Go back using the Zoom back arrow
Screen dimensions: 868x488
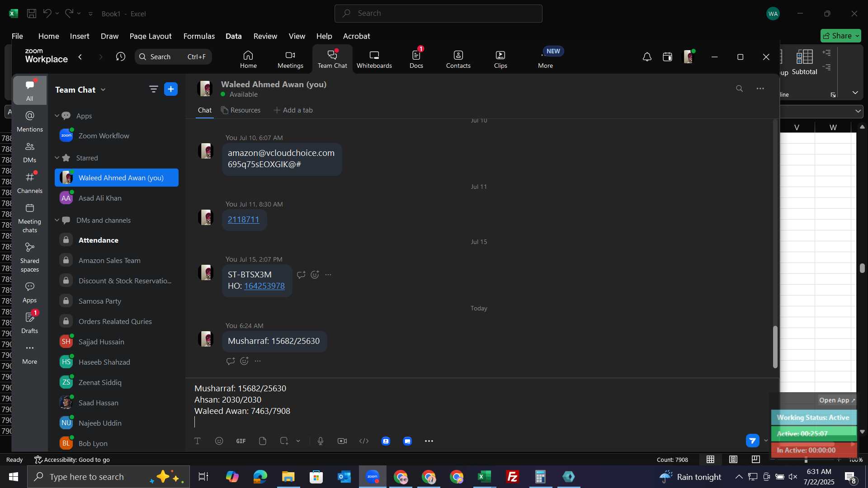[80, 57]
